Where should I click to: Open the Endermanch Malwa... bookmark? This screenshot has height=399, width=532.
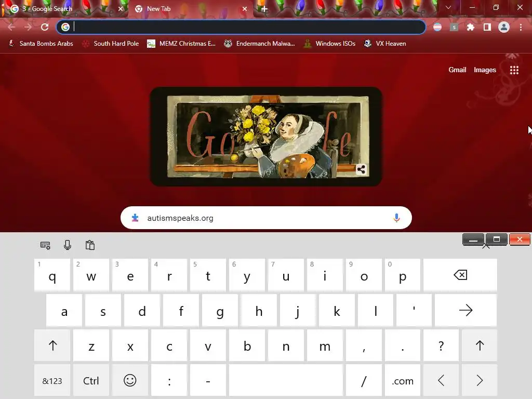260,44
